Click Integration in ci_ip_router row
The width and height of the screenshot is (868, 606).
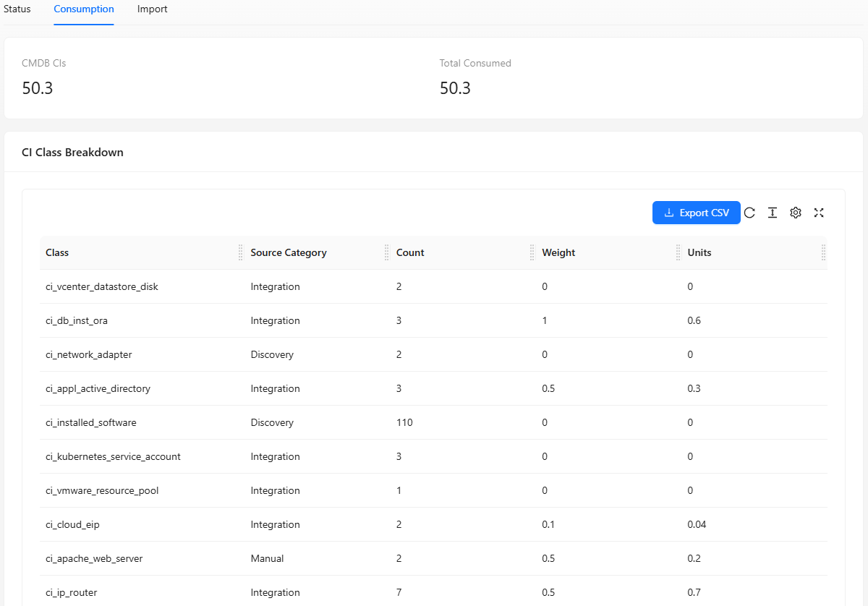[275, 592]
